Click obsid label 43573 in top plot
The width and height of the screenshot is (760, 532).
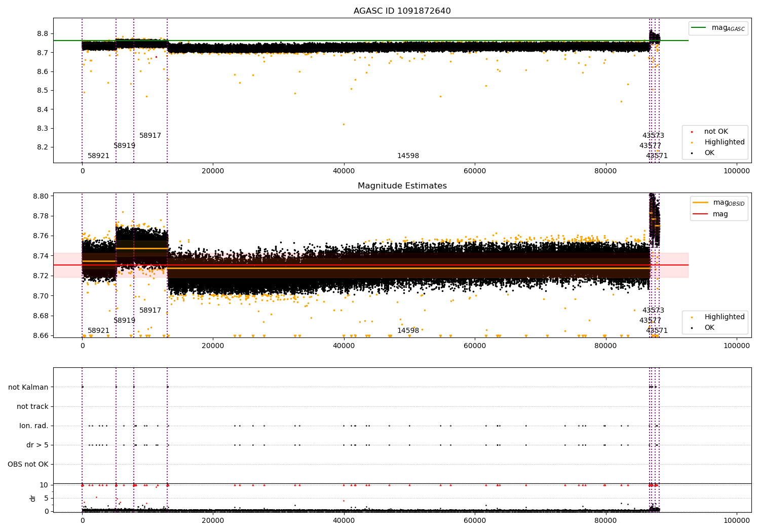[x=653, y=136]
